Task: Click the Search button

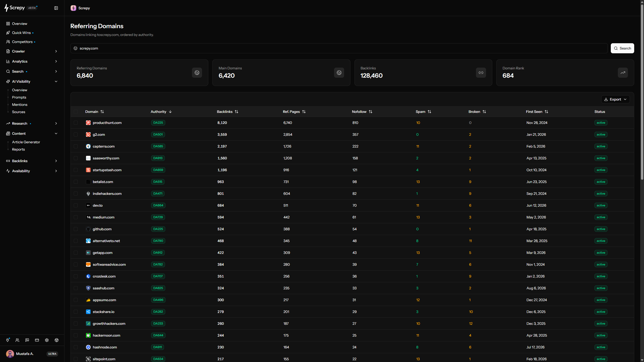Action: click(622, 48)
